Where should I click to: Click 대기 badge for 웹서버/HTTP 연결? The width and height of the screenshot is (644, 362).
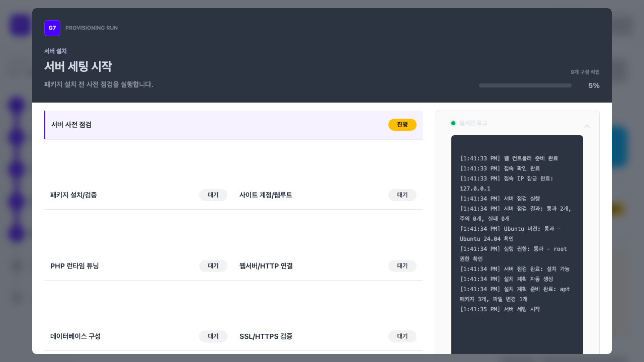point(403,266)
